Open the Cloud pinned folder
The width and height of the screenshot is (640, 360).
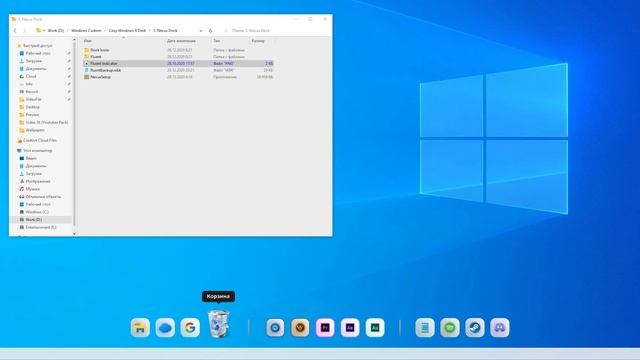coord(31,76)
